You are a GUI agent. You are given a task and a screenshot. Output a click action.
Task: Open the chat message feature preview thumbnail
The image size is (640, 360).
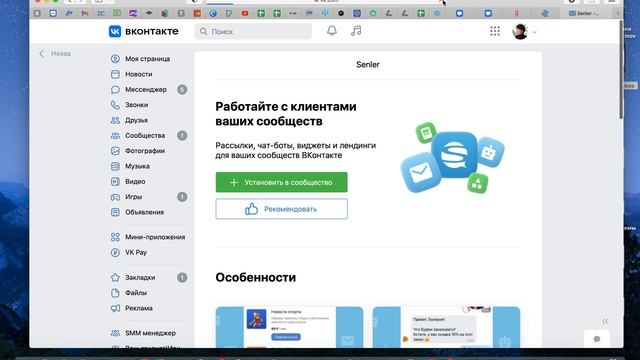point(446,327)
